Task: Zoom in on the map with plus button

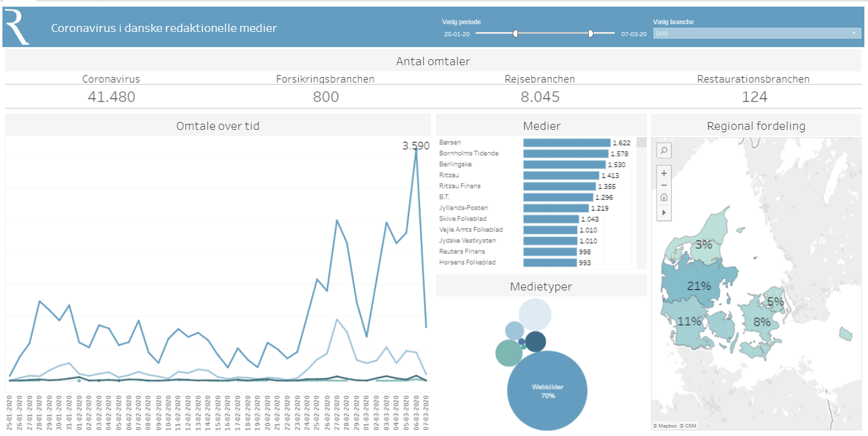Action: 664,173
